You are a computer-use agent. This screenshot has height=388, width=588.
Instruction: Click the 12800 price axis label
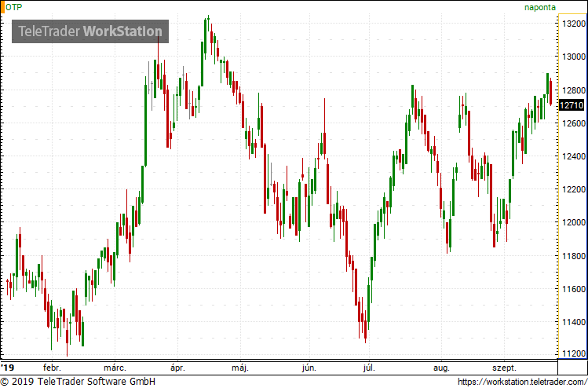pyautogui.click(x=574, y=90)
